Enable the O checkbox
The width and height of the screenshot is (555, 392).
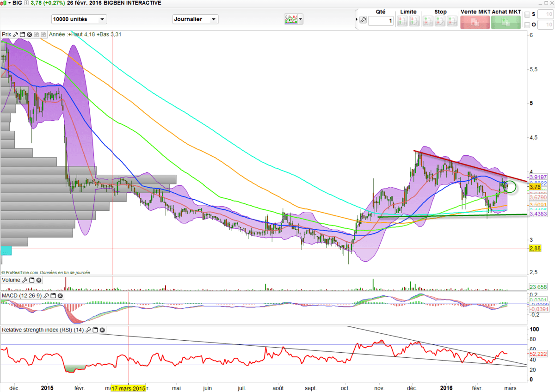(x=527, y=25)
